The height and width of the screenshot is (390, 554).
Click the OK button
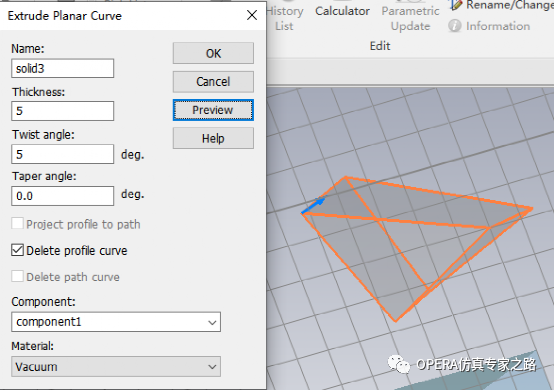213,53
